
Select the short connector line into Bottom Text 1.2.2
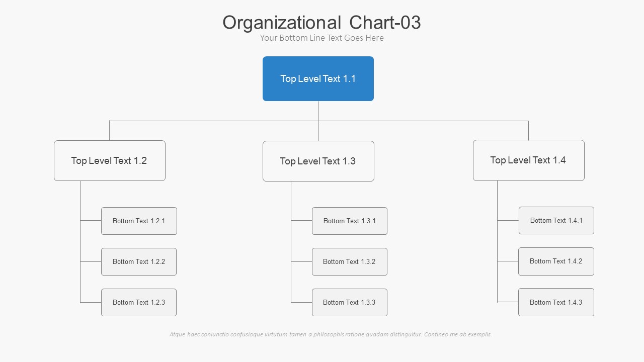point(91,261)
